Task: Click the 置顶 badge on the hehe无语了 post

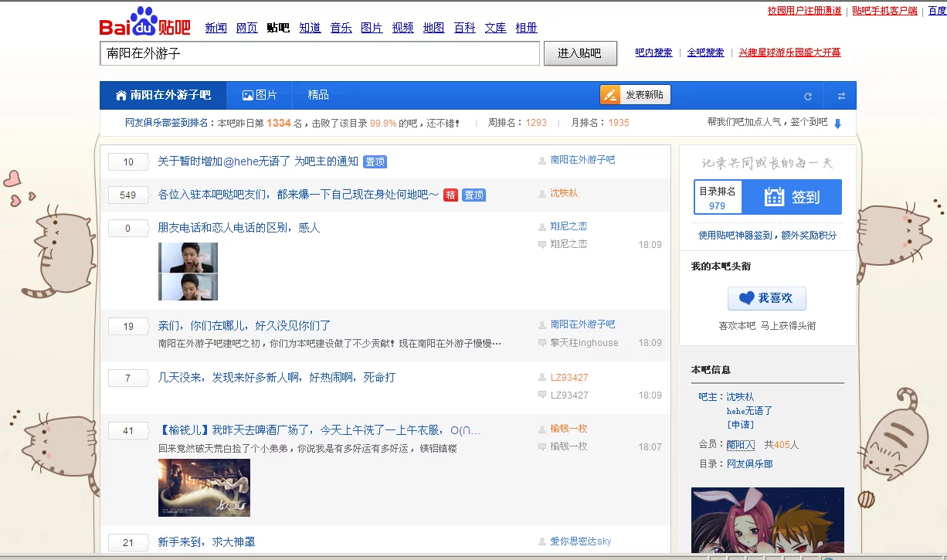Action: point(375,161)
